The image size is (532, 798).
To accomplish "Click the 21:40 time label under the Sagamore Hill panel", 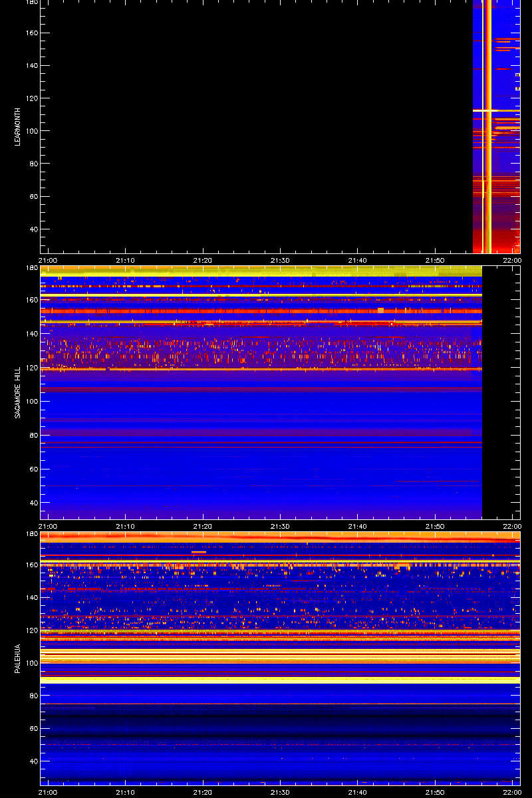I will 358,526.
